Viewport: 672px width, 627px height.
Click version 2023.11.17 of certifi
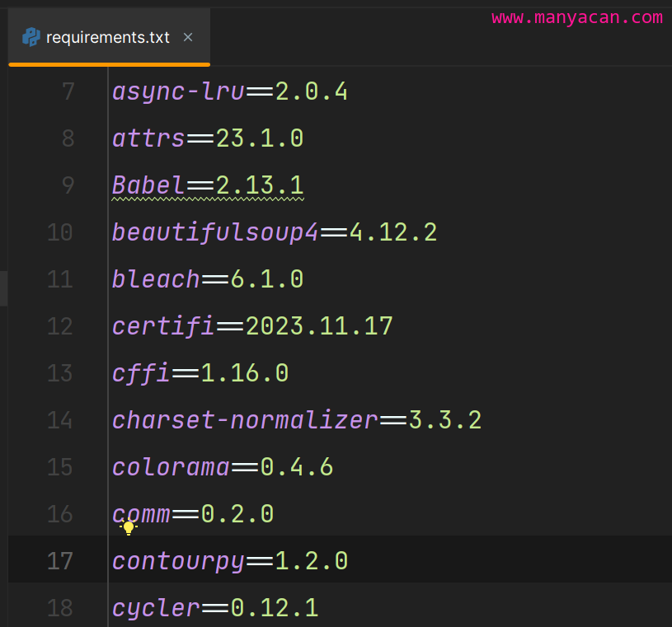point(319,326)
